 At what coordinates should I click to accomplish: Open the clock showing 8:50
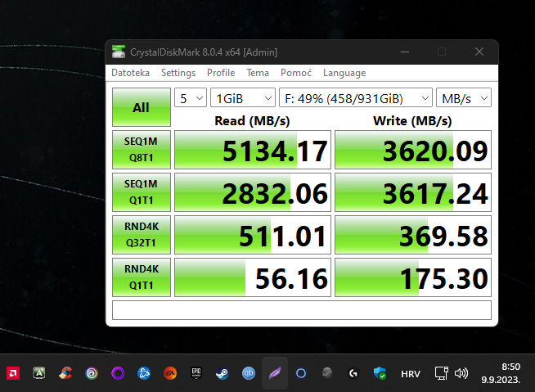501,373
